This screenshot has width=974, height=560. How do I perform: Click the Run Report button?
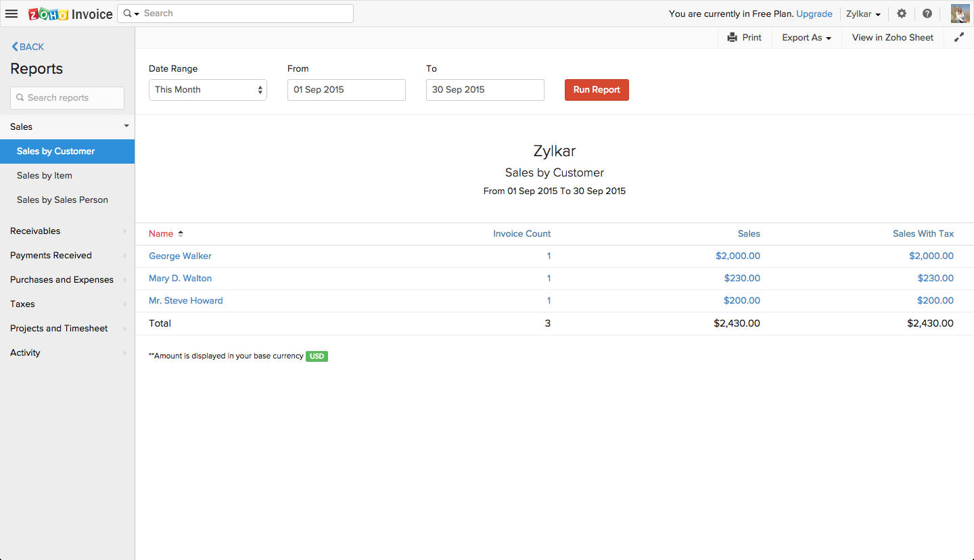(596, 90)
